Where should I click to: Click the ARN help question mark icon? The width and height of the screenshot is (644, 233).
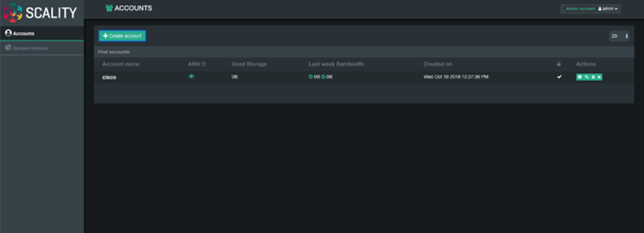(203, 64)
